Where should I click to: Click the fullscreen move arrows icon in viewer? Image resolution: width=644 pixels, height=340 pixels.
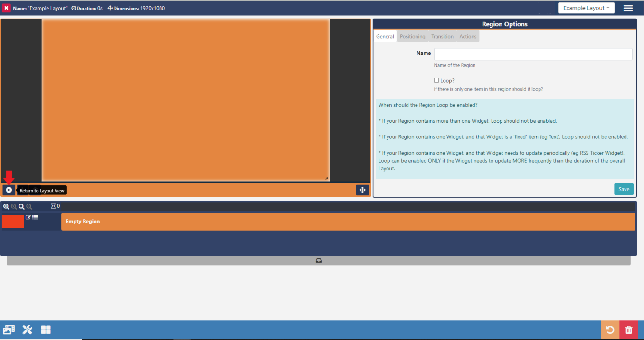click(x=362, y=190)
